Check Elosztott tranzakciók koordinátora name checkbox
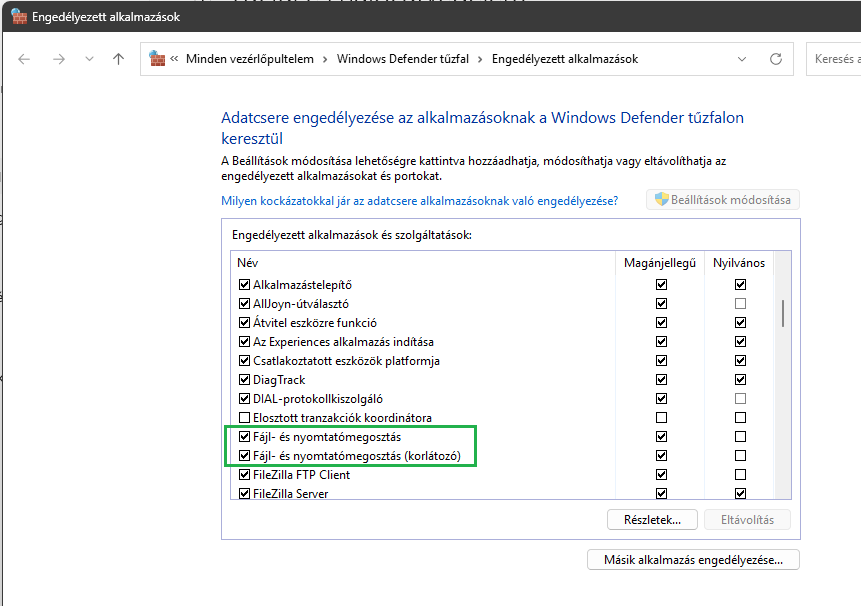This screenshot has width=861, height=606. tap(244, 418)
